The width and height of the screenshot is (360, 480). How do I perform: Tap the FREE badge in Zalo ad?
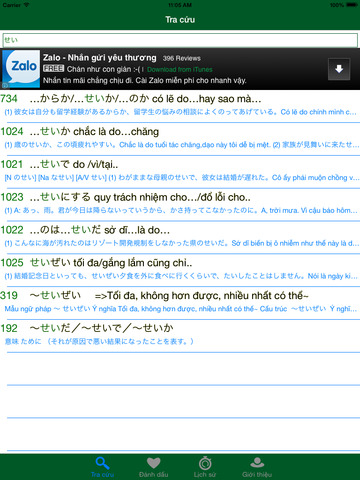53,69
